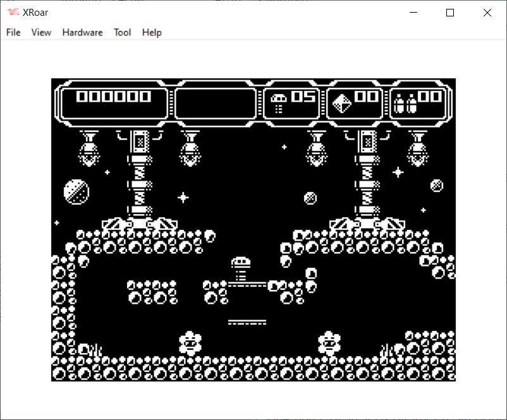Click the mushroom player character on spring
This screenshot has width=507, height=420.
[x=241, y=269]
